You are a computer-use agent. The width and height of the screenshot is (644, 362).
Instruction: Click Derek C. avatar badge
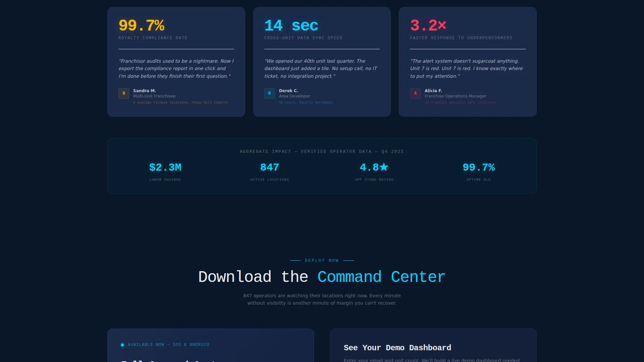tap(270, 94)
